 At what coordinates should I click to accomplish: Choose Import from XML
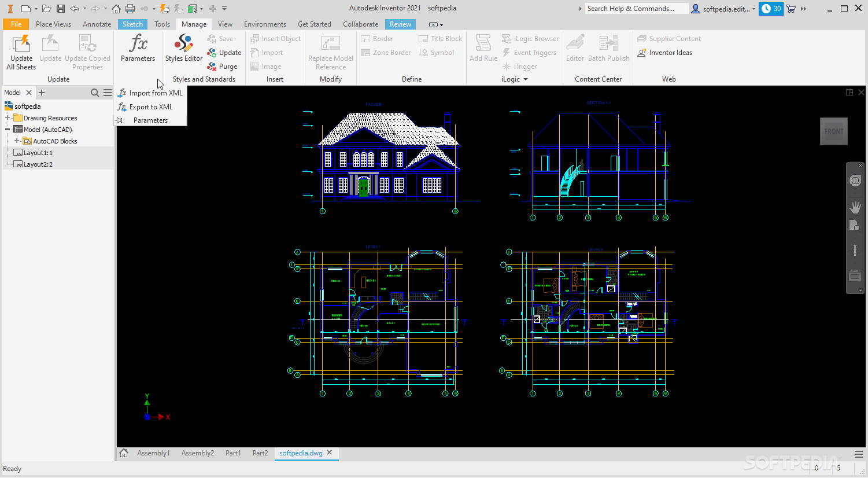coord(150,93)
